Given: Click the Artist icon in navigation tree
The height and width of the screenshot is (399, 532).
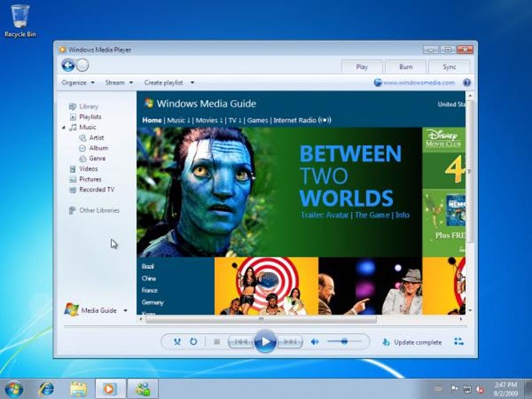Looking at the screenshot, I should (82, 138).
